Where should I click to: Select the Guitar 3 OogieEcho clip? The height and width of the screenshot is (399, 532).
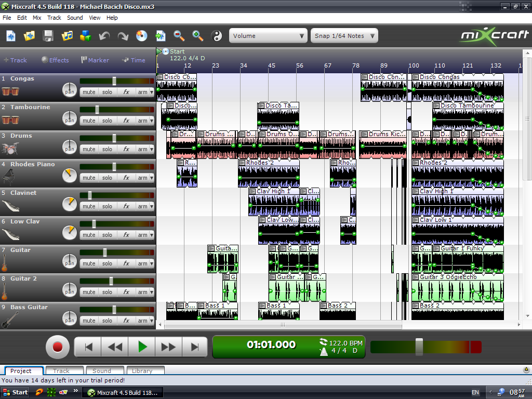click(458, 288)
